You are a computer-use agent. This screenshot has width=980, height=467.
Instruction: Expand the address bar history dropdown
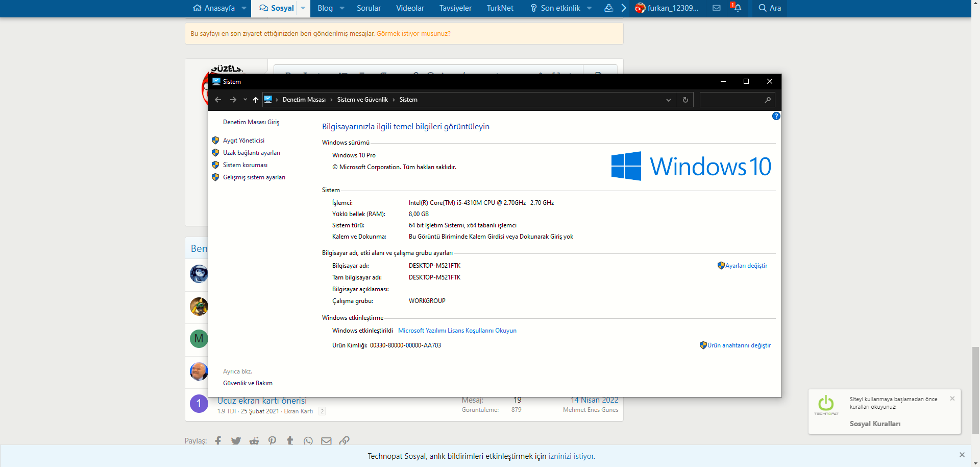[668, 100]
